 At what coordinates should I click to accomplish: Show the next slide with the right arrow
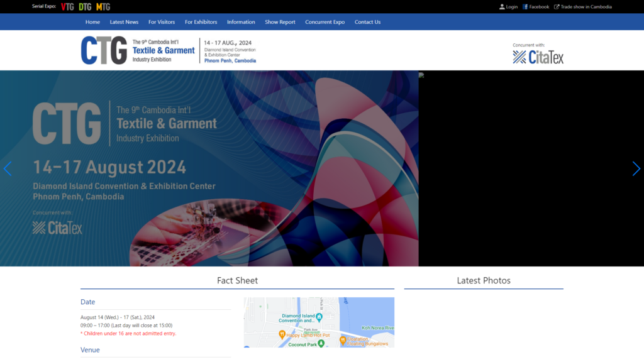pos(636,168)
